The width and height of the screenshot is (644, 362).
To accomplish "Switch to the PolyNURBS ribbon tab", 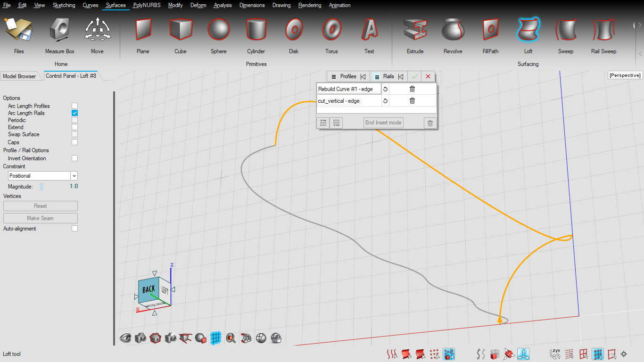I will [146, 5].
